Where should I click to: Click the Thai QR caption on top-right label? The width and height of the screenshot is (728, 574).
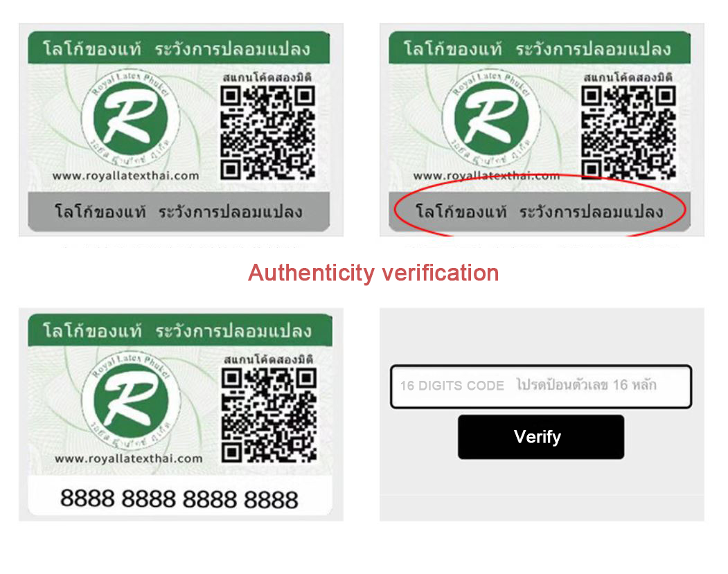tap(628, 77)
